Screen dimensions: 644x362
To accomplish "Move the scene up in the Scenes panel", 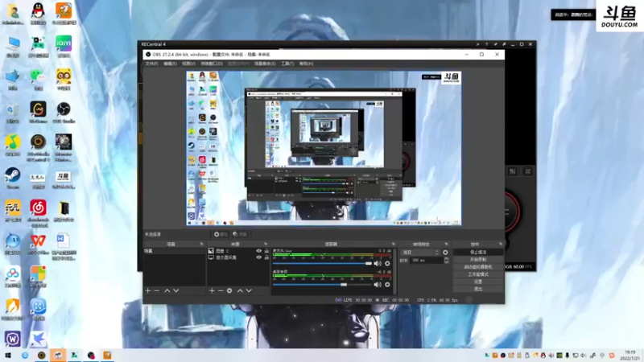I will (x=167, y=290).
